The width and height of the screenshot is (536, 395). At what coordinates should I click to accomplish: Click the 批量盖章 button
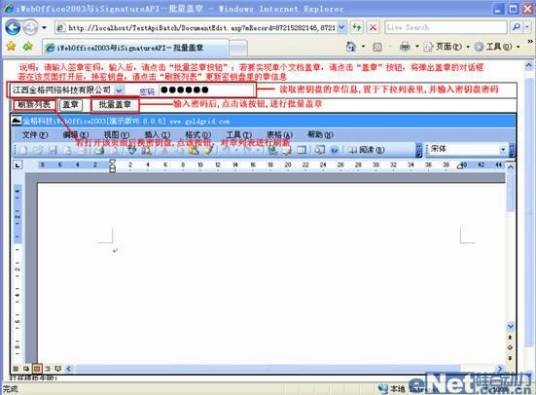(115, 105)
